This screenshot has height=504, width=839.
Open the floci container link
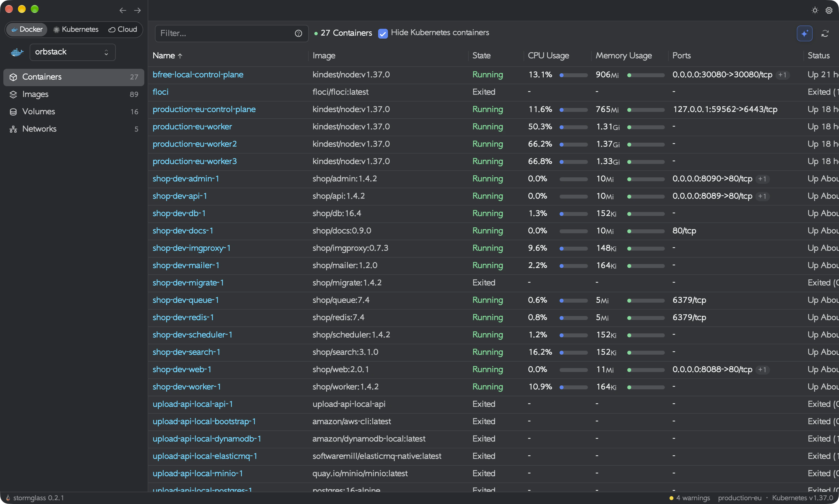pos(160,92)
